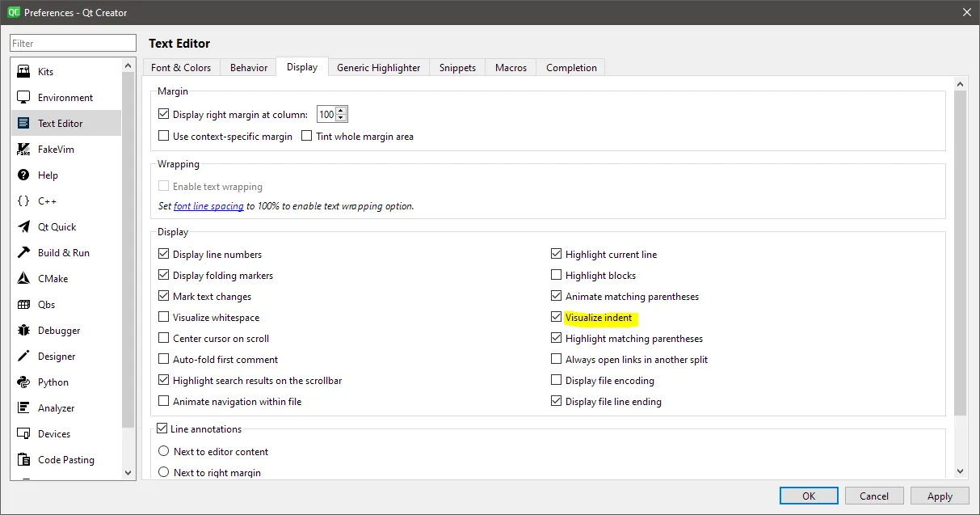Enable Animate navigation within file

(164, 401)
